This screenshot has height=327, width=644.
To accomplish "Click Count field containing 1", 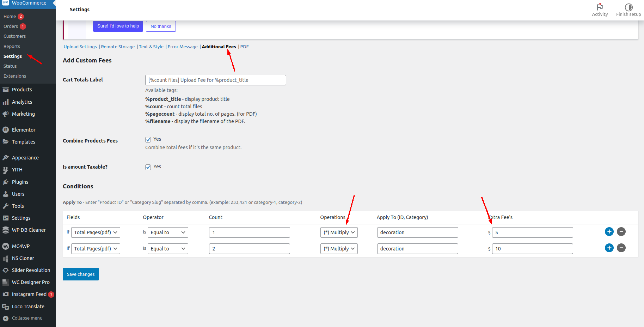I will pyautogui.click(x=249, y=232).
